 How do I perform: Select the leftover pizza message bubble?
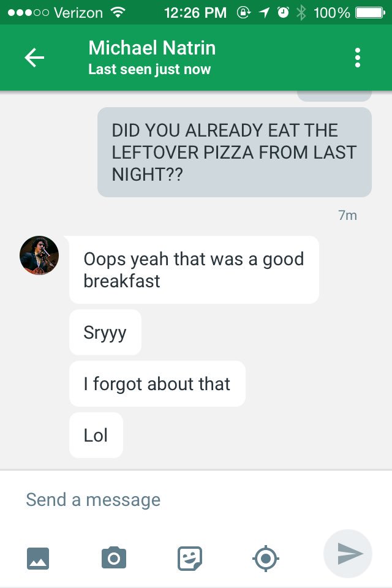pyautogui.click(x=235, y=153)
